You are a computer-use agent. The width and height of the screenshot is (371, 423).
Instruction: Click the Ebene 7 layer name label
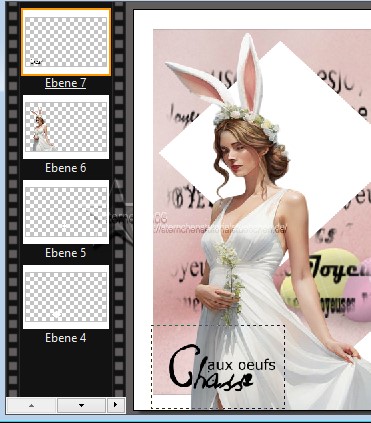[66, 83]
